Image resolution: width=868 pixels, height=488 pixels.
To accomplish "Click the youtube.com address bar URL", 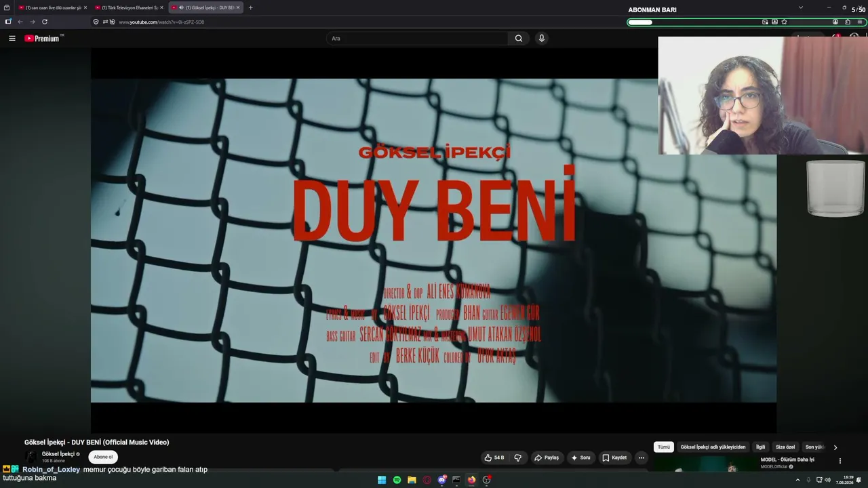I will click(161, 22).
